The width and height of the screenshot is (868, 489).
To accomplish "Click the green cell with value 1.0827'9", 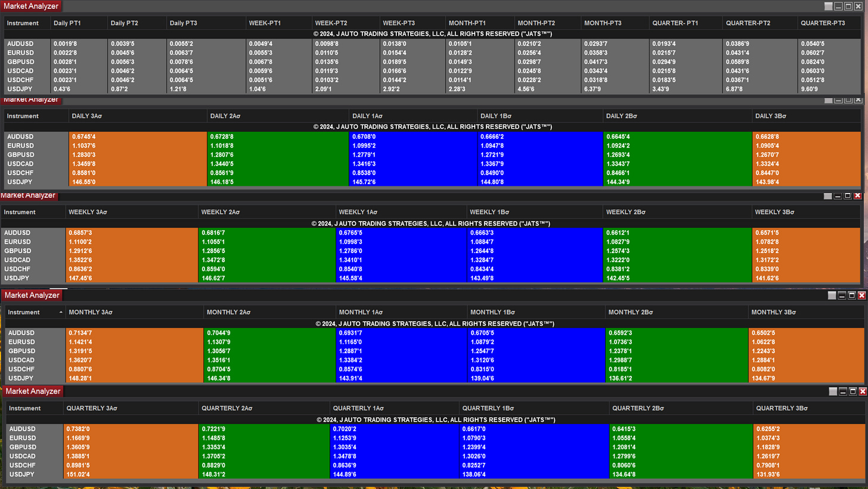I will 678,242.
